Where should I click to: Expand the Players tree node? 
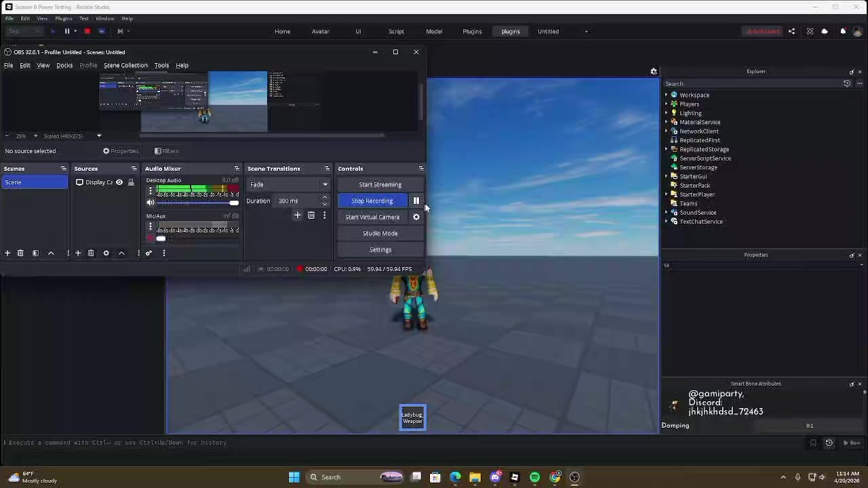[666, 104]
